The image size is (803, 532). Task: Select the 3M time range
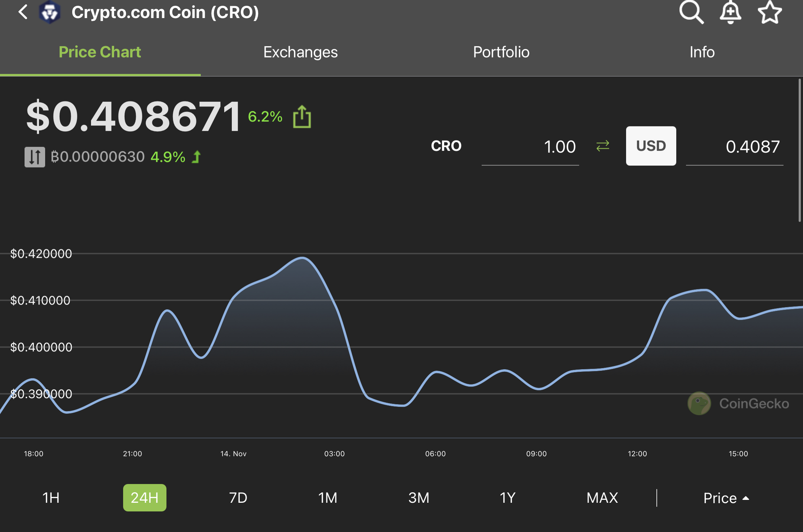pyautogui.click(x=419, y=498)
